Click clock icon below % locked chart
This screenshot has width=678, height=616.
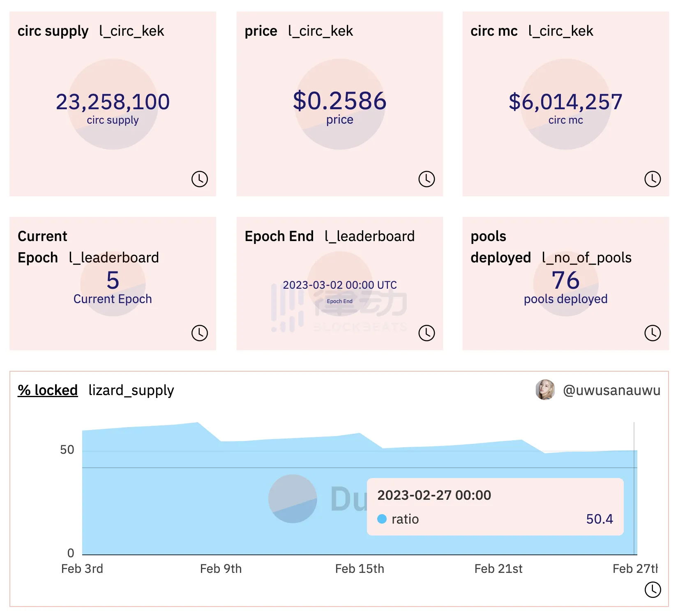(653, 590)
